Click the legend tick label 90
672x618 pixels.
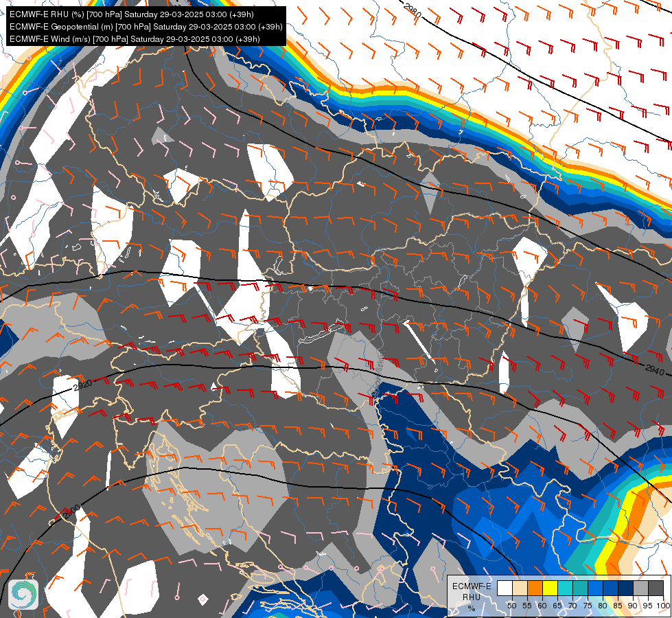click(x=633, y=606)
